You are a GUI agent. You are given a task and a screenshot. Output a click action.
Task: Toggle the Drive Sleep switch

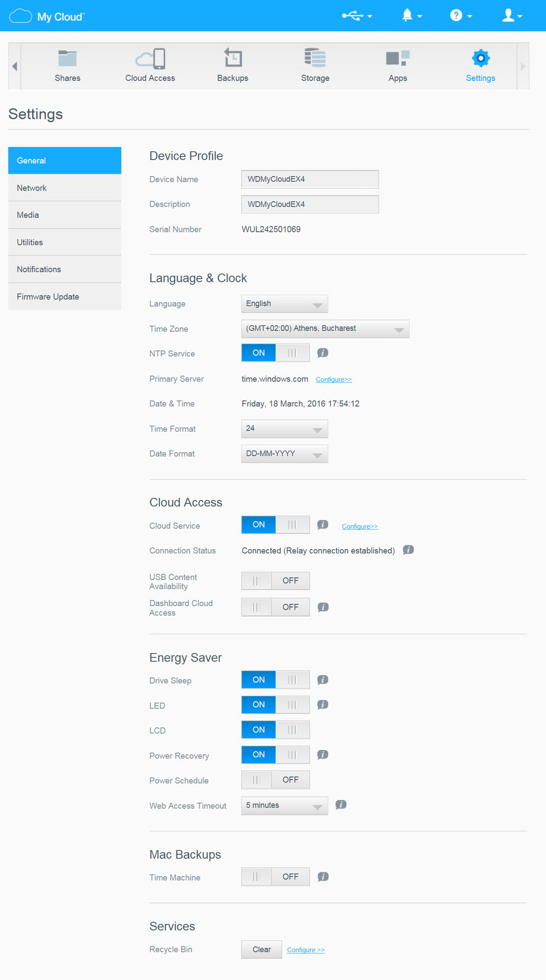click(x=276, y=680)
